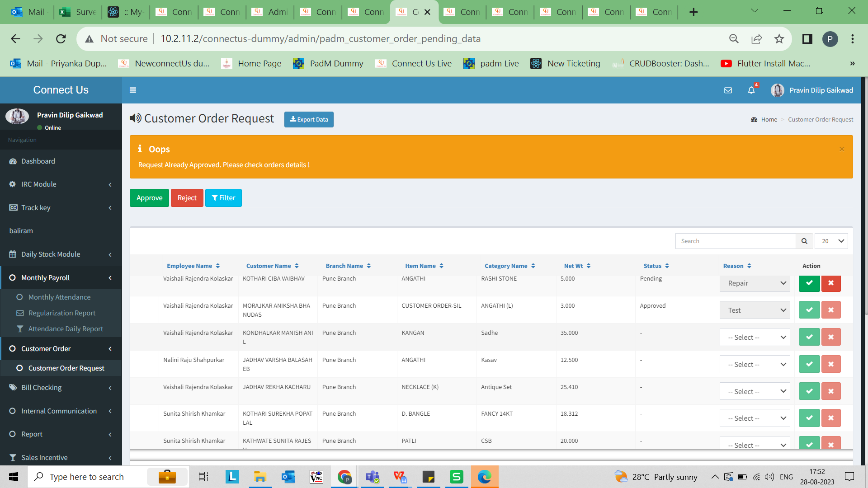The image size is (868, 488).
Task: Open the Internal Communication menu
Action: coord(61,411)
